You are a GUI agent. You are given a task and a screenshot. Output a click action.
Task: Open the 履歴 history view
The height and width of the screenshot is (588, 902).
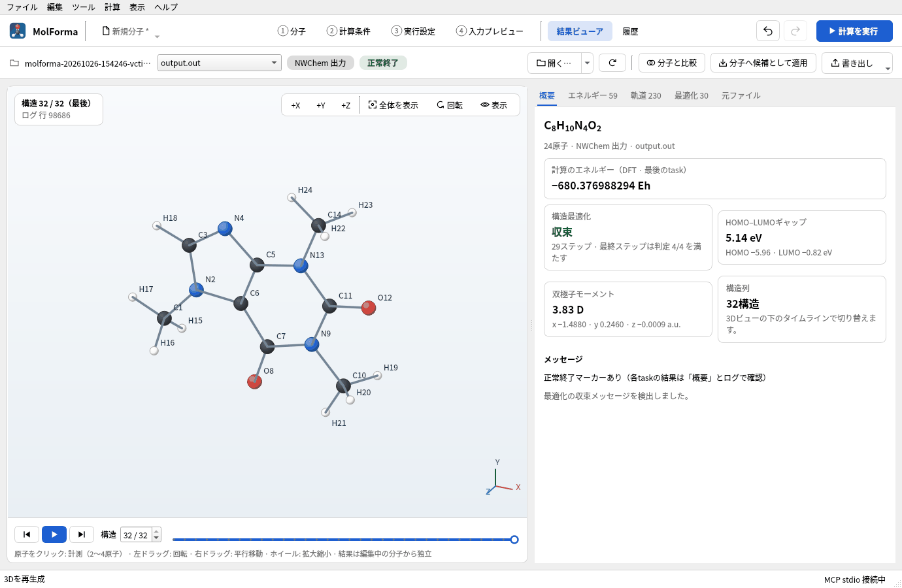point(630,31)
